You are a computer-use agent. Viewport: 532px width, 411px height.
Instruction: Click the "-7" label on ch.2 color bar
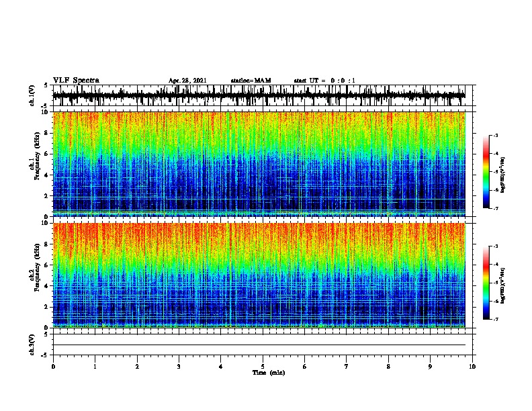click(496, 320)
